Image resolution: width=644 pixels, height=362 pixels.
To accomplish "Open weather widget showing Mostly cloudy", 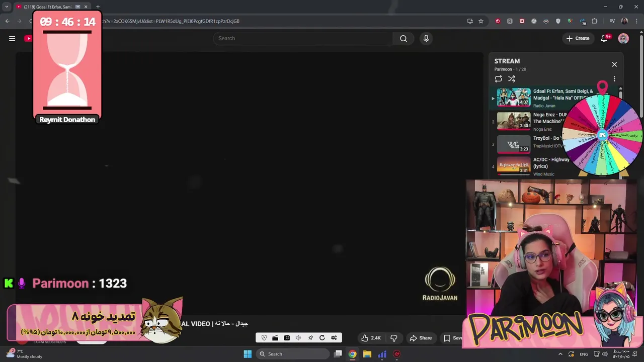I will click(x=24, y=353).
